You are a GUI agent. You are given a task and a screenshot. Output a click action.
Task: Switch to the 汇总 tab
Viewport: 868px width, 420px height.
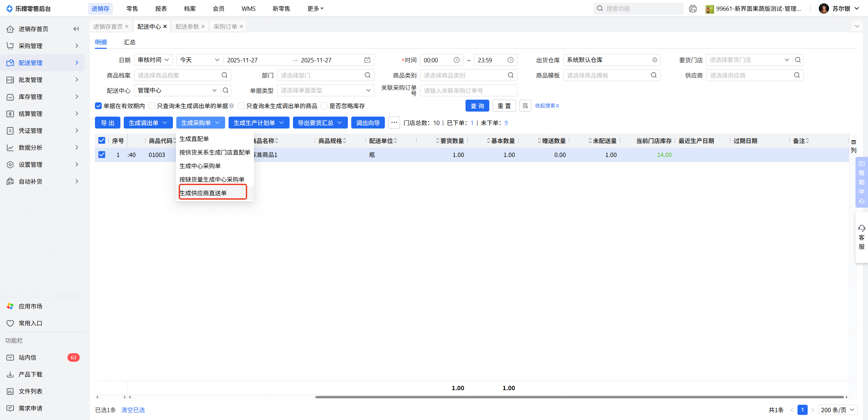coord(130,42)
